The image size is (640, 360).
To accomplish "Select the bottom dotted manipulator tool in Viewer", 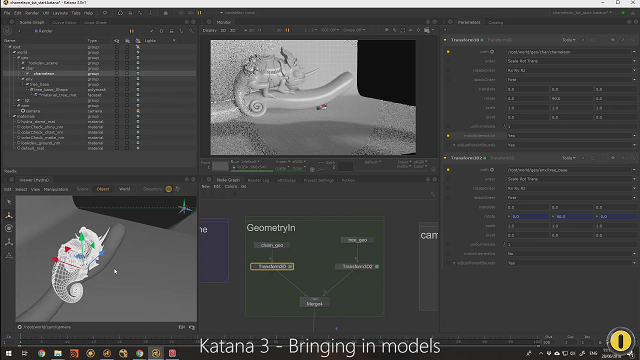I will pyautogui.click(x=9, y=256).
